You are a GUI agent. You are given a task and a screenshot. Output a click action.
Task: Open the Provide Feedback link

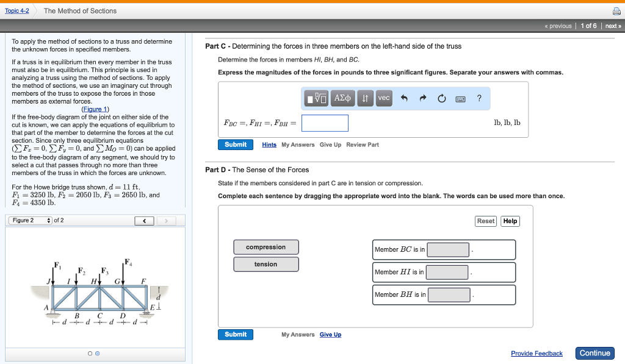click(536, 353)
